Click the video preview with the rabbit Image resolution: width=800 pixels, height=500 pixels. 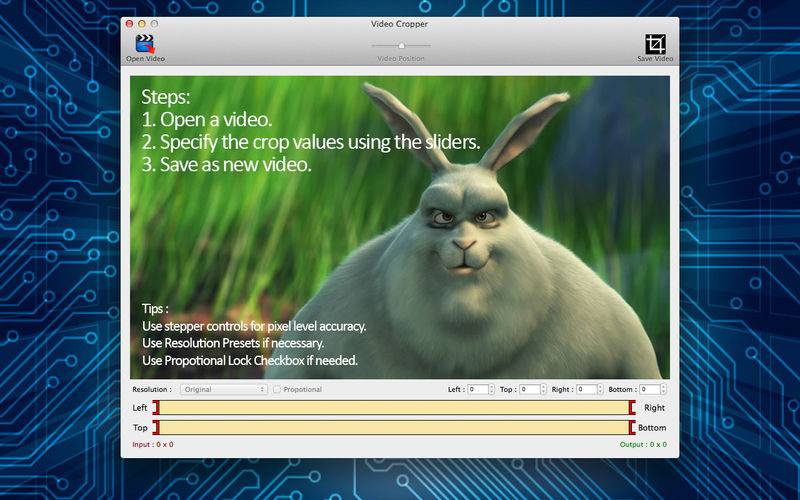(x=400, y=227)
